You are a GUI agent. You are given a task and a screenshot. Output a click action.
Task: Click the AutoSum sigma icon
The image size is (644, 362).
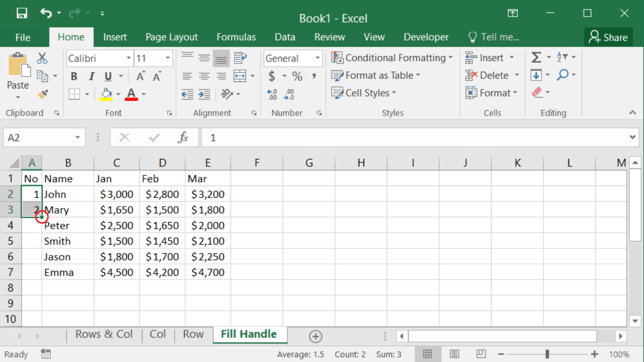pyautogui.click(x=536, y=58)
